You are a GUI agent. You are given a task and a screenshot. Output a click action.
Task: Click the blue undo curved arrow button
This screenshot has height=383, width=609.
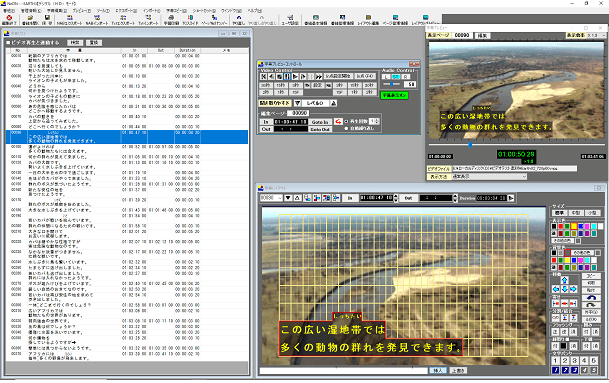point(591,298)
